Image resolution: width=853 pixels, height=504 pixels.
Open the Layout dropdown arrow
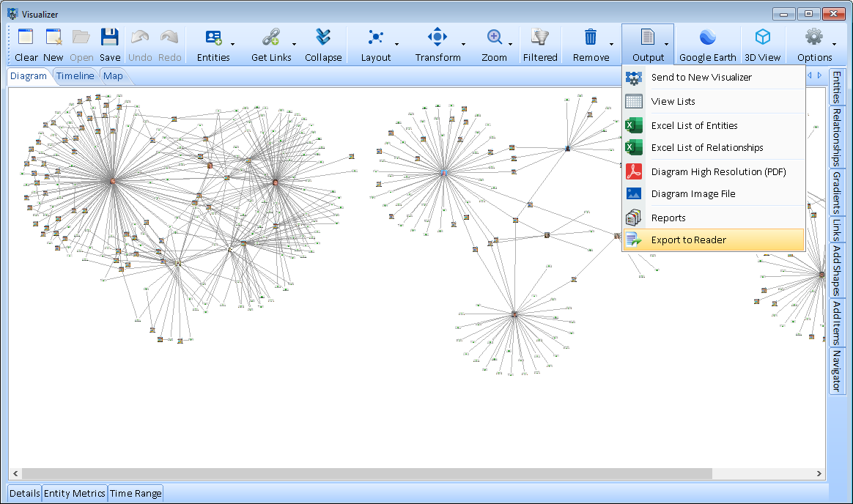tap(396, 45)
